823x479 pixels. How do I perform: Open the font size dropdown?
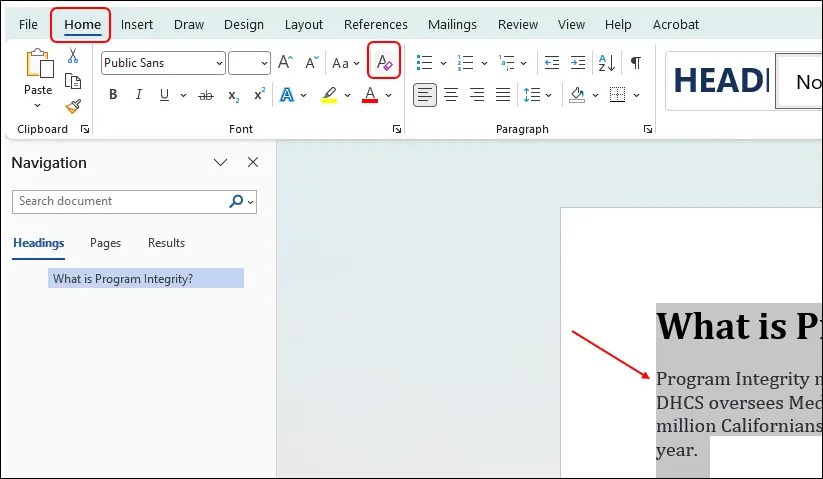tap(264, 63)
